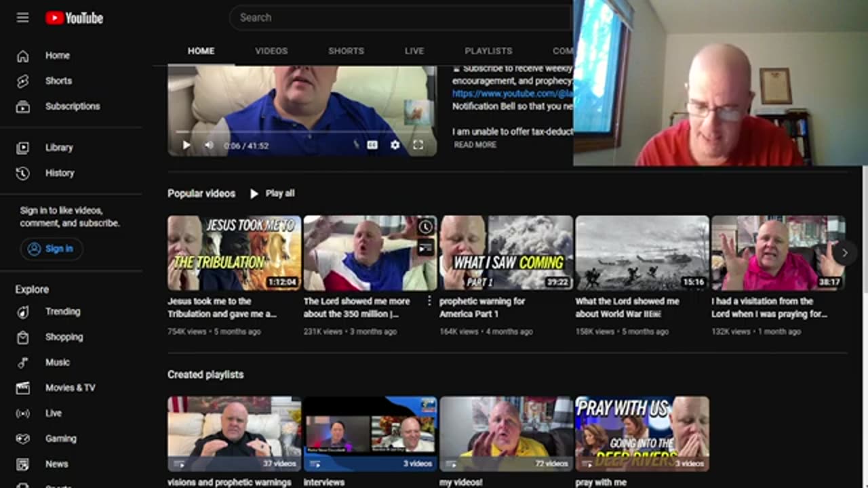Open the hamburger guide menu
The width and height of the screenshot is (868, 488).
click(x=22, y=18)
